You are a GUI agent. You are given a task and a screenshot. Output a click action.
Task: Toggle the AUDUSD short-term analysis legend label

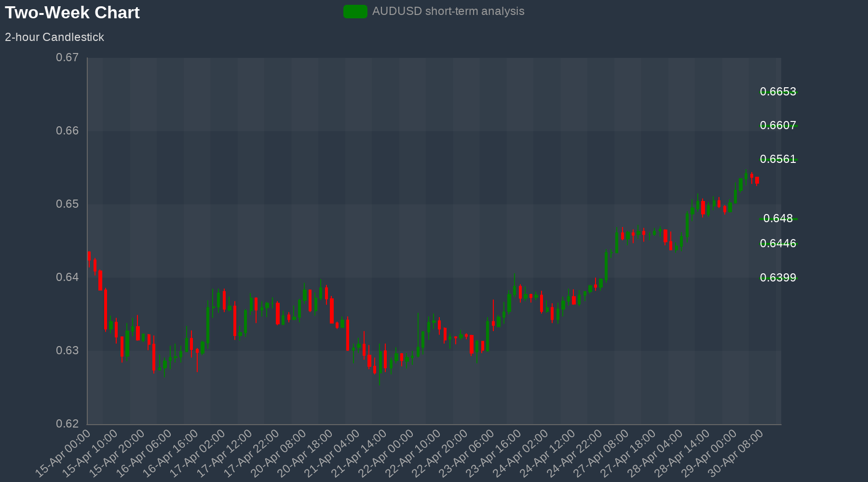[448, 12]
